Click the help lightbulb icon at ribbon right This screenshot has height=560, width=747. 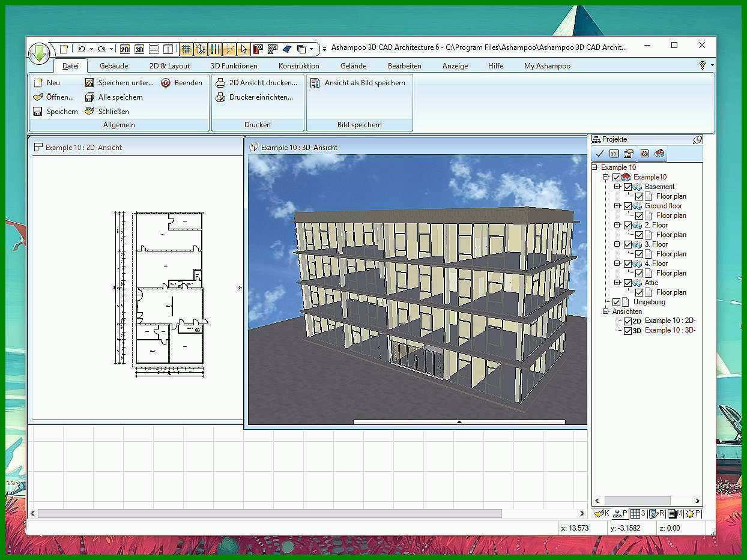(x=703, y=65)
